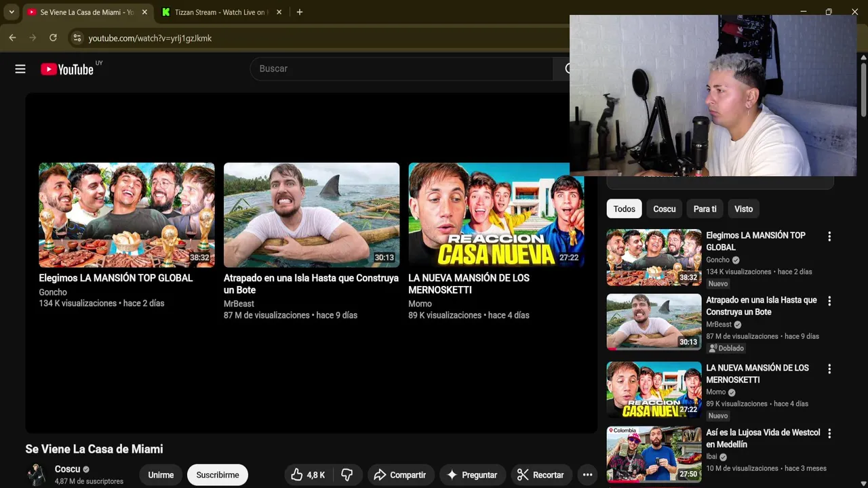Open more actions ellipsis below video
The height and width of the screenshot is (488, 868).
coord(588,475)
